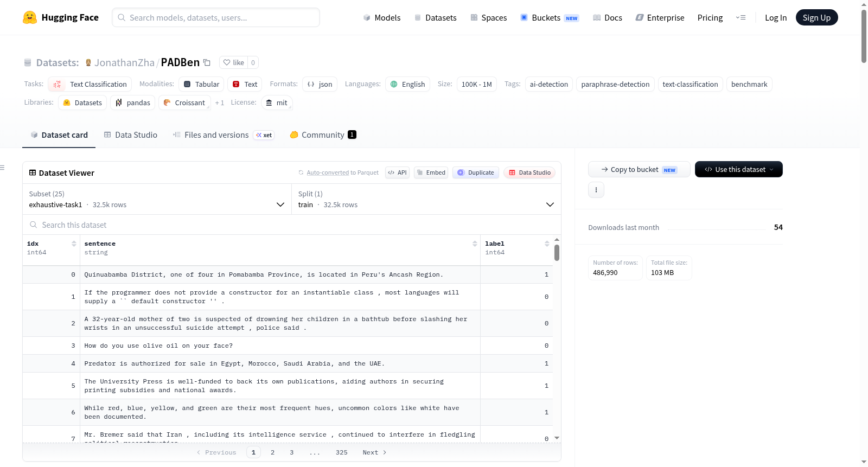
Task: Jump to page 325 of the table
Action: coord(341,452)
